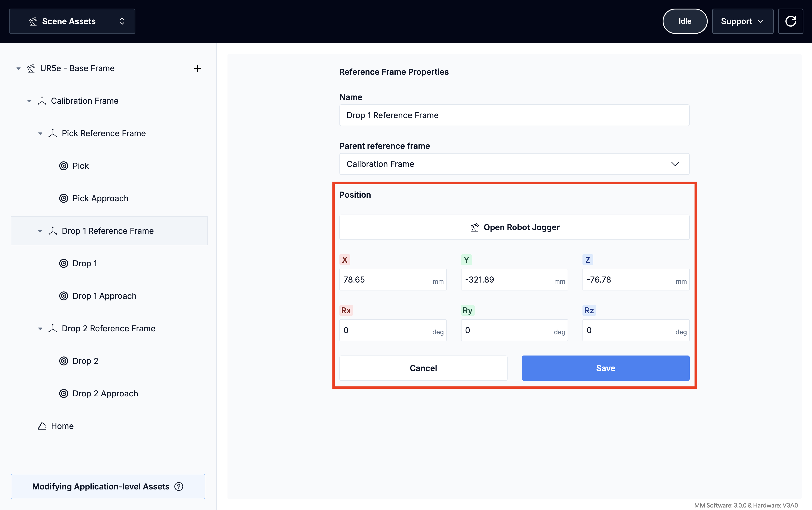Select the UR5e robot icon in tree

pos(31,68)
